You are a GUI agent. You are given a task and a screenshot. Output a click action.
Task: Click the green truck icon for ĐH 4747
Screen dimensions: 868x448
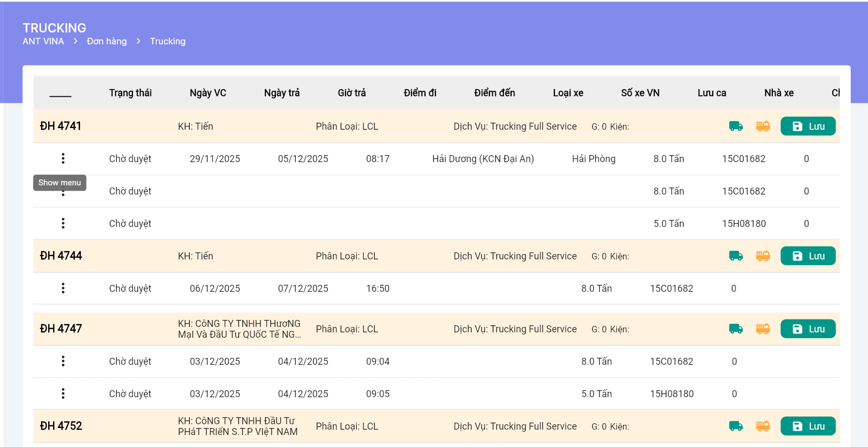(736, 329)
